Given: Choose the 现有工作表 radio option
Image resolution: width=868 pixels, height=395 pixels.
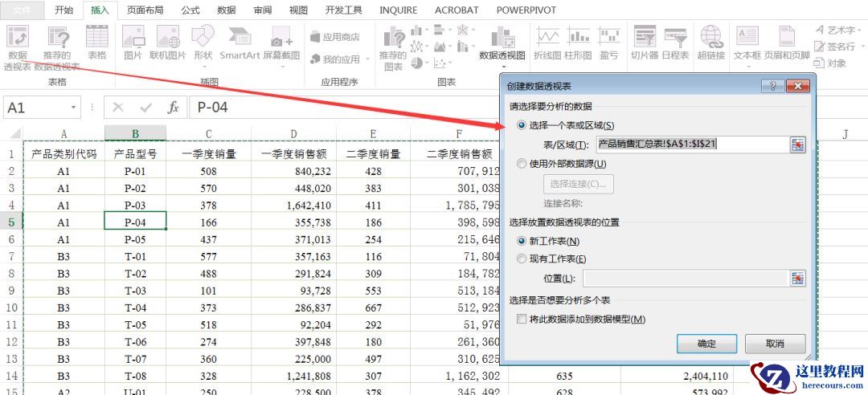Looking at the screenshot, I should 521,259.
